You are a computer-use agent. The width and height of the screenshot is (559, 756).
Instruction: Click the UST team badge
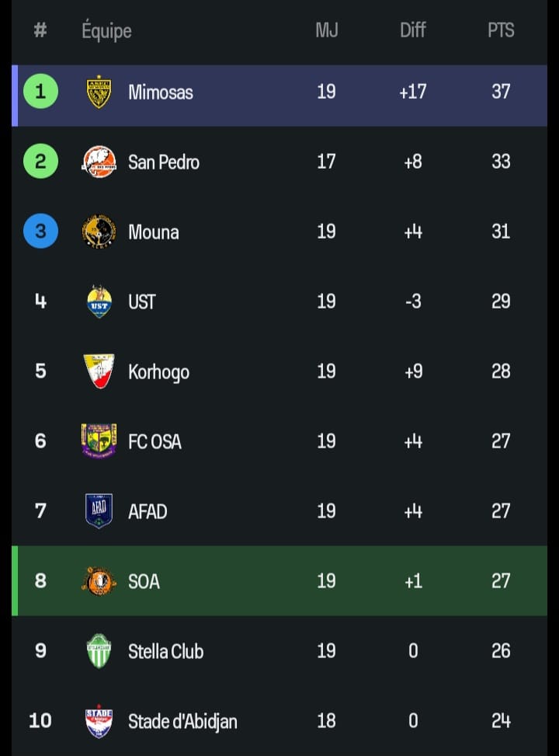(x=99, y=301)
